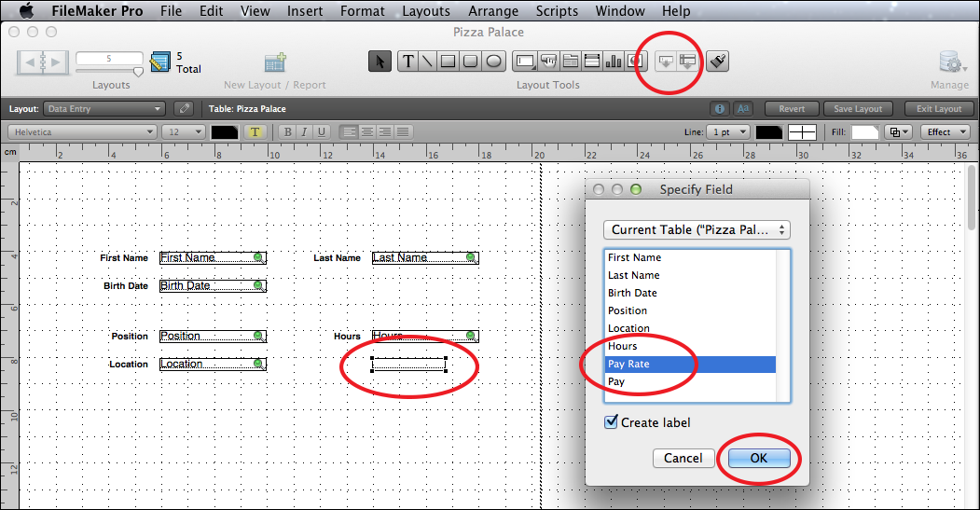Select the Oval tool
The image size is (980, 510).
point(494,62)
